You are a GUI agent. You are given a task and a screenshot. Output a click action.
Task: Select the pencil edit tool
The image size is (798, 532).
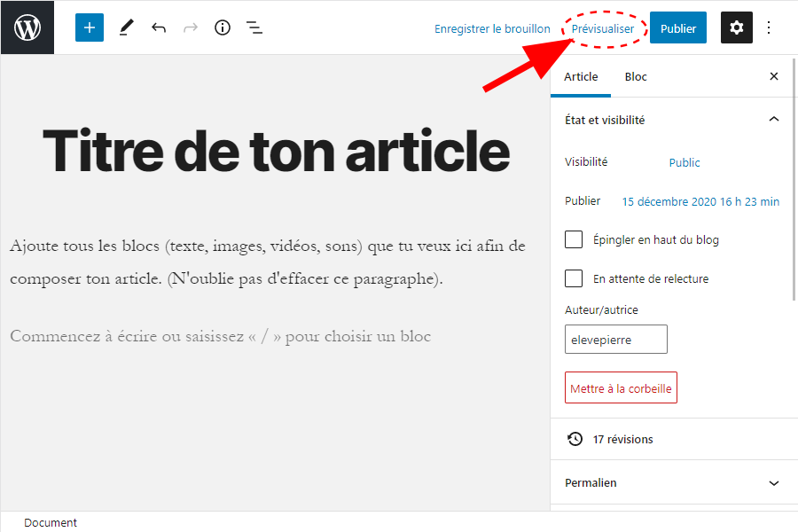pos(126,27)
